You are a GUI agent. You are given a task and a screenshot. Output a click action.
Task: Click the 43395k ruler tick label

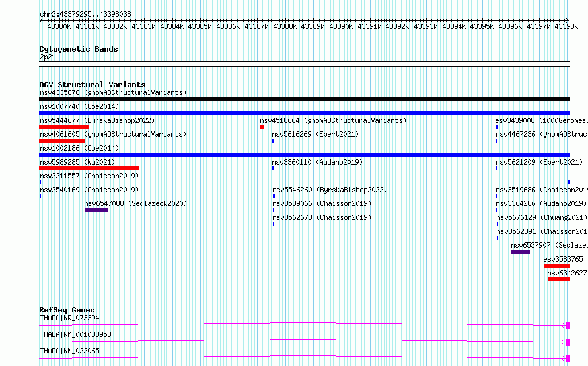(x=482, y=26)
